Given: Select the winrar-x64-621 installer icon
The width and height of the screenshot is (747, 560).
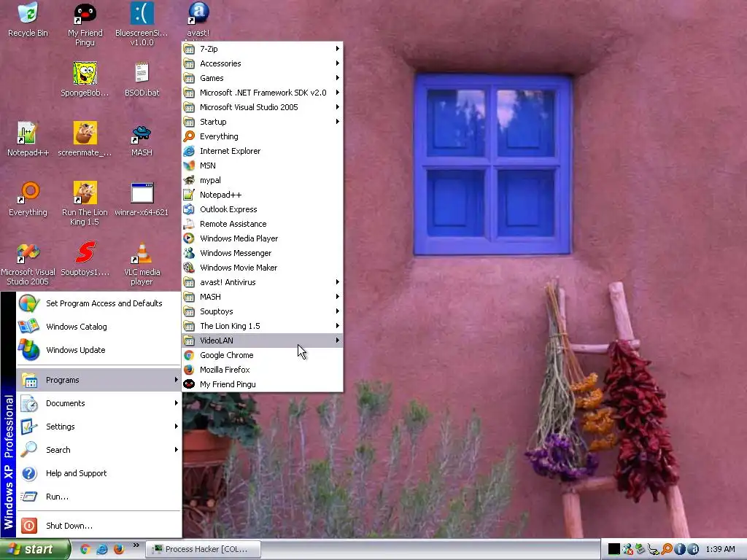Looking at the screenshot, I should click(x=142, y=198).
